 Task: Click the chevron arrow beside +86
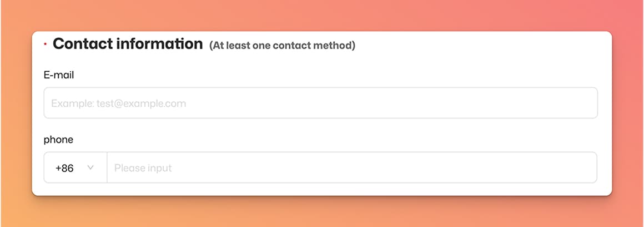[x=90, y=167]
